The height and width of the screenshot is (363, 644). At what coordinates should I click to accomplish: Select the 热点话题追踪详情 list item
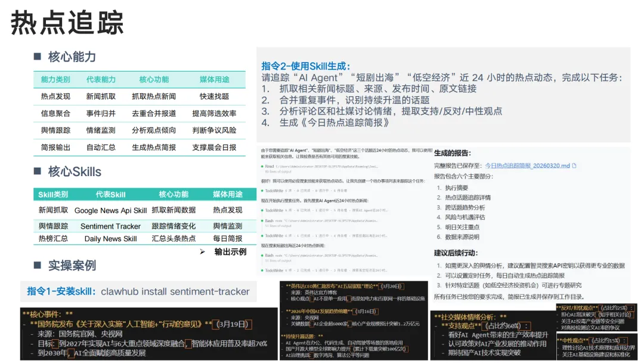468,198
